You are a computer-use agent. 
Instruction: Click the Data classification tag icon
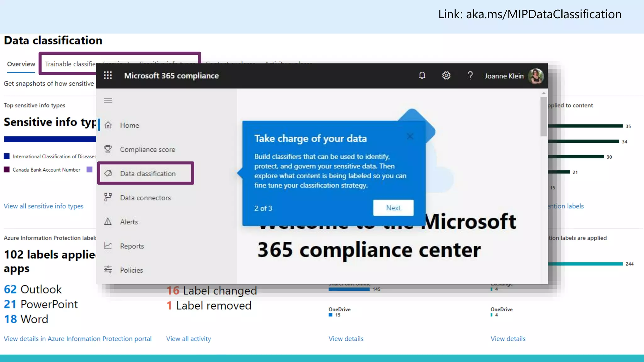click(x=108, y=173)
